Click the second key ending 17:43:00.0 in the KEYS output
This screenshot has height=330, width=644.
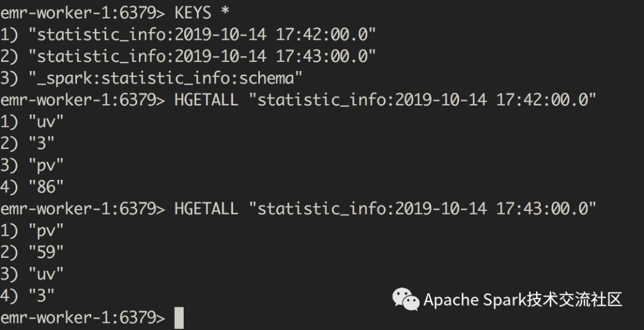[203, 57]
